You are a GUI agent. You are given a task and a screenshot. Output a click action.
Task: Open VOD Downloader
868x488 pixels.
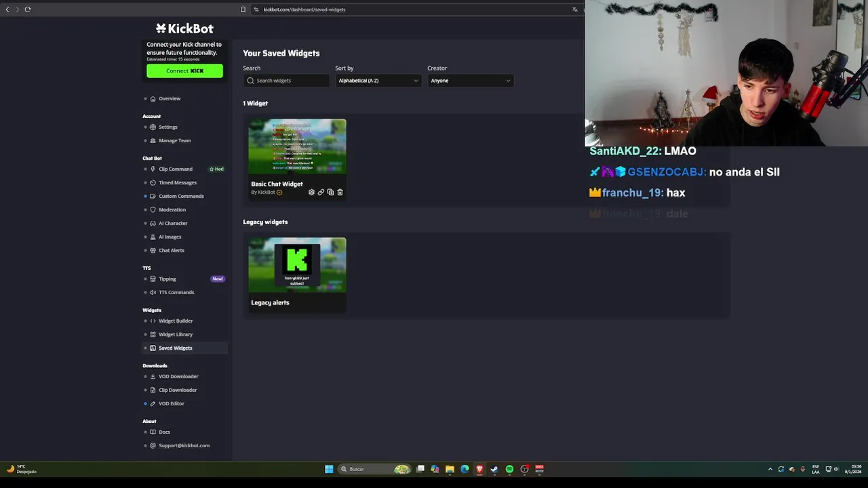pyautogui.click(x=178, y=377)
